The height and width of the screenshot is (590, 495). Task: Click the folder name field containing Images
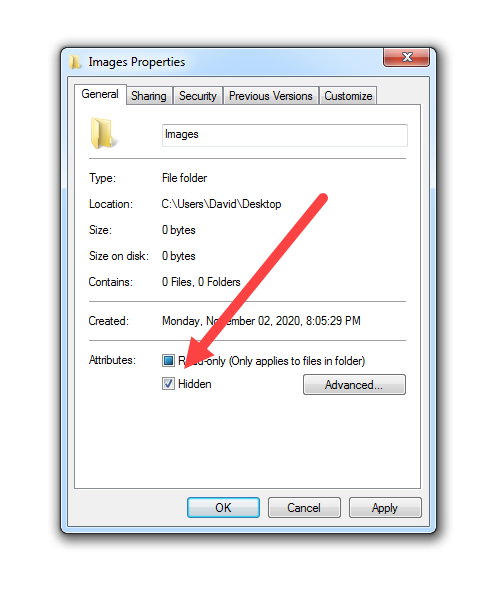[285, 135]
